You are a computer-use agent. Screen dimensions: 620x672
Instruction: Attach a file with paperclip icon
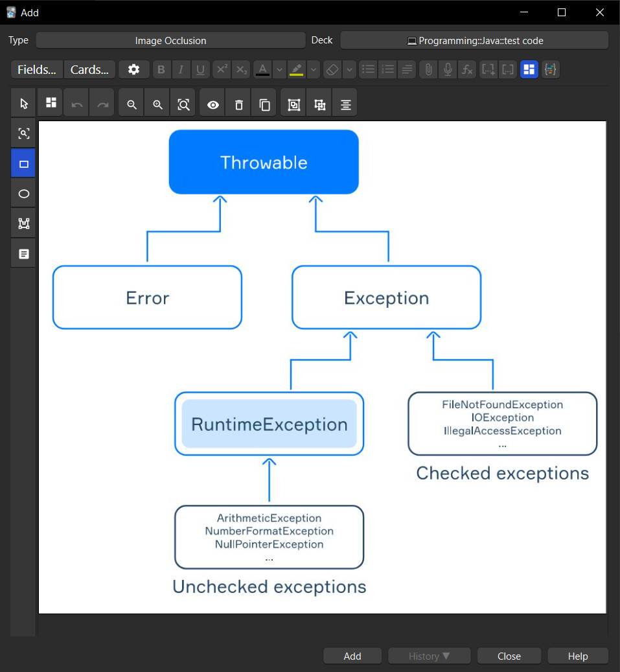point(428,69)
